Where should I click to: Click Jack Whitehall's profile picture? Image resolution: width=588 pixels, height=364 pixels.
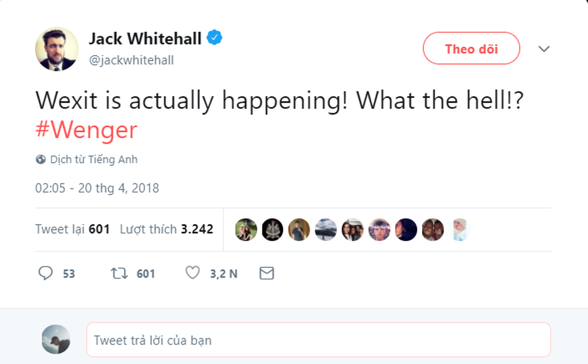(57, 48)
